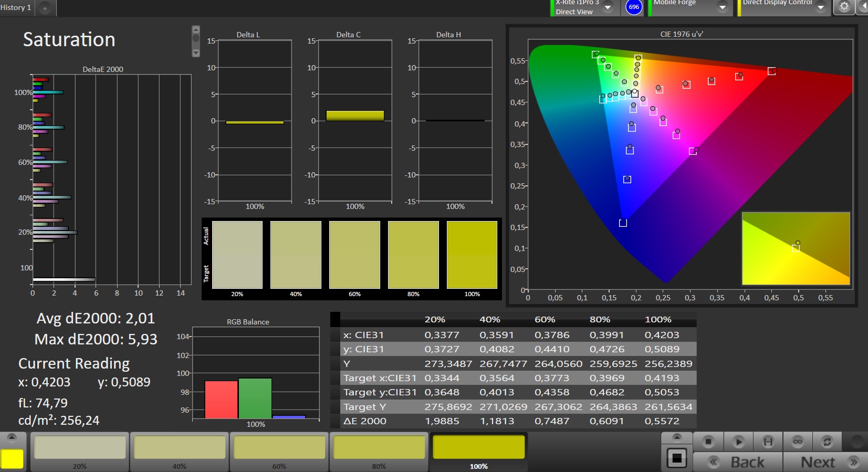Click the continuous read infinity icon
Viewport: 868px width, 472px height.
798,442
